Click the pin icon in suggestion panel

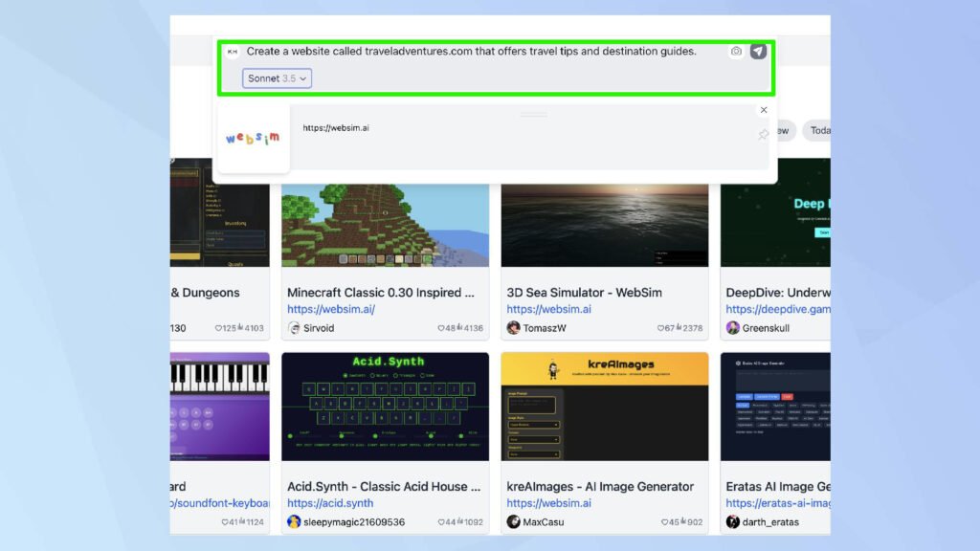[763, 135]
